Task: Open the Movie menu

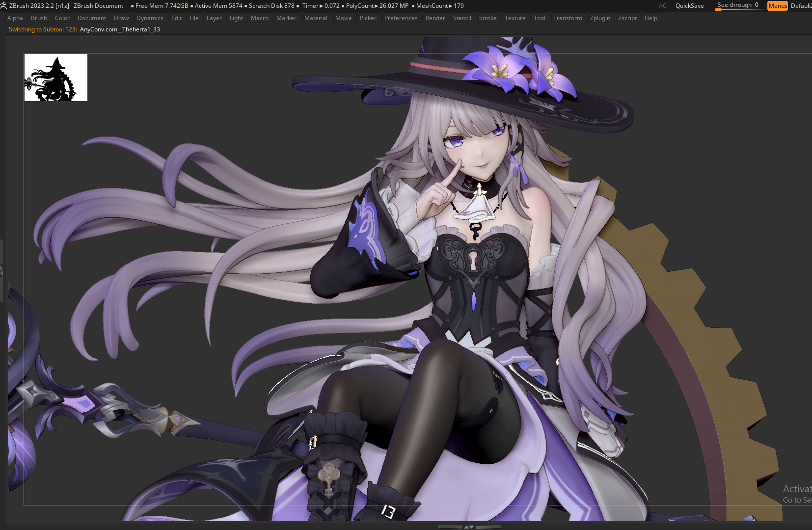Action: click(x=344, y=18)
